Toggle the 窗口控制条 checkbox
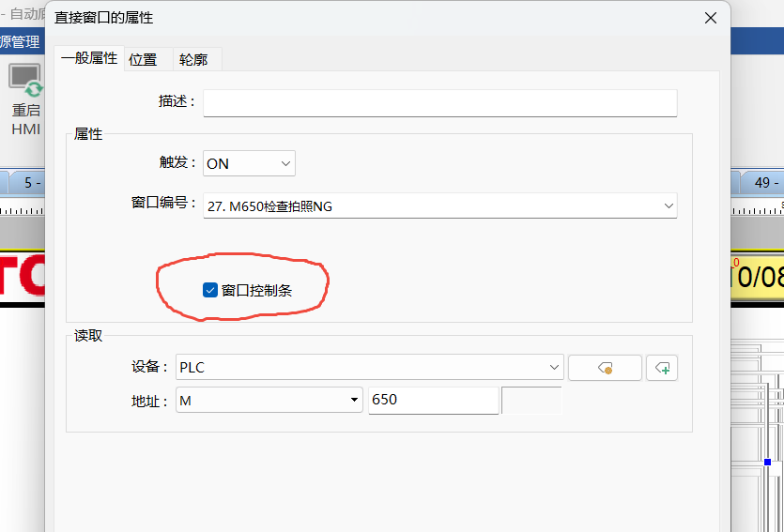This screenshot has width=784, height=532. 210,290
